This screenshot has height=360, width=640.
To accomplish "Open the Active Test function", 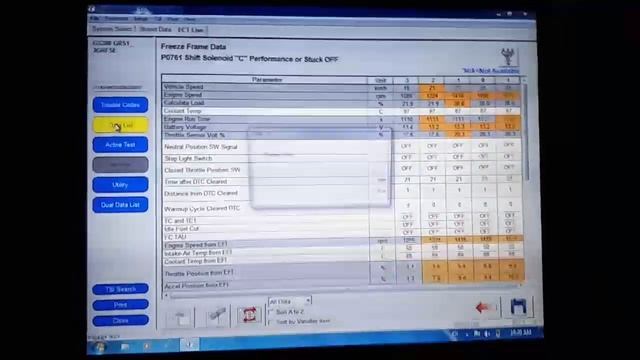I will point(120,145).
